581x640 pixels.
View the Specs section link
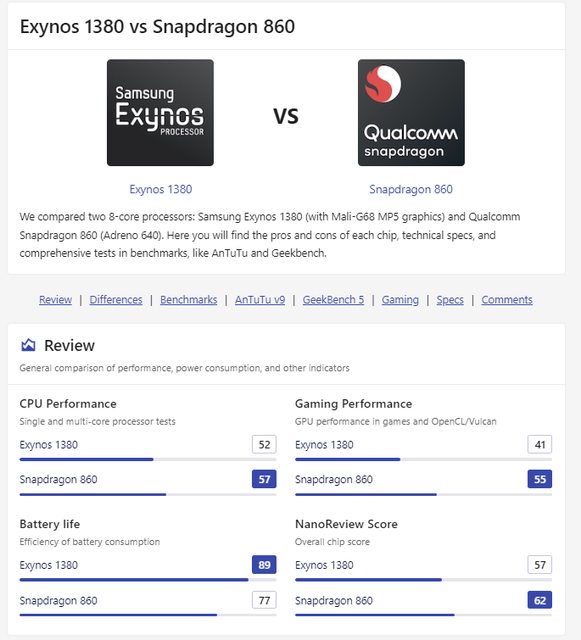pyautogui.click(x=450, y=300)
